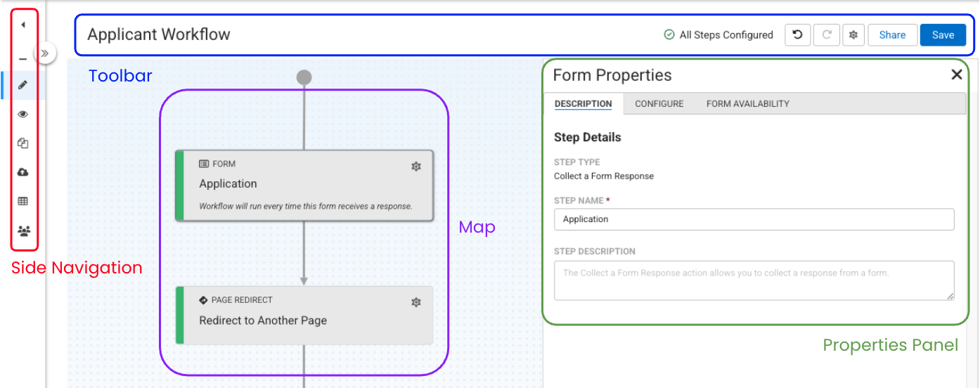Open the cloud upload icon in sidebar
The width and height of the screenshot is (980, 388).
[23, 172]
